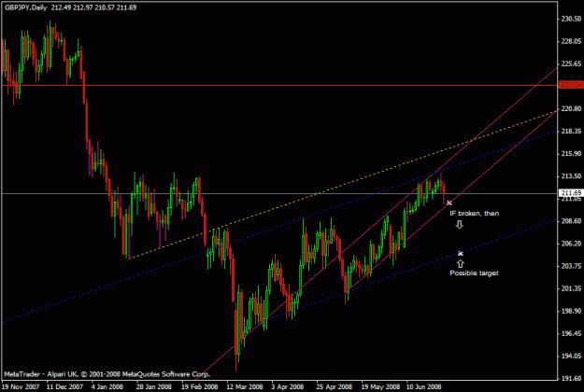Click the 191.60 price axis label
The image size is (584, 392).
[571, 379]
